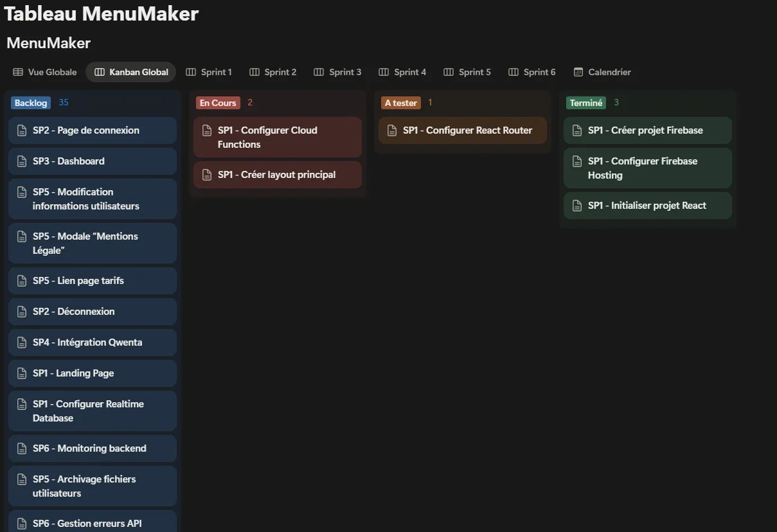Click page icon on Initialiser projet React card
Viewport: 777px width, 532px height.
[x=577, y=206]
